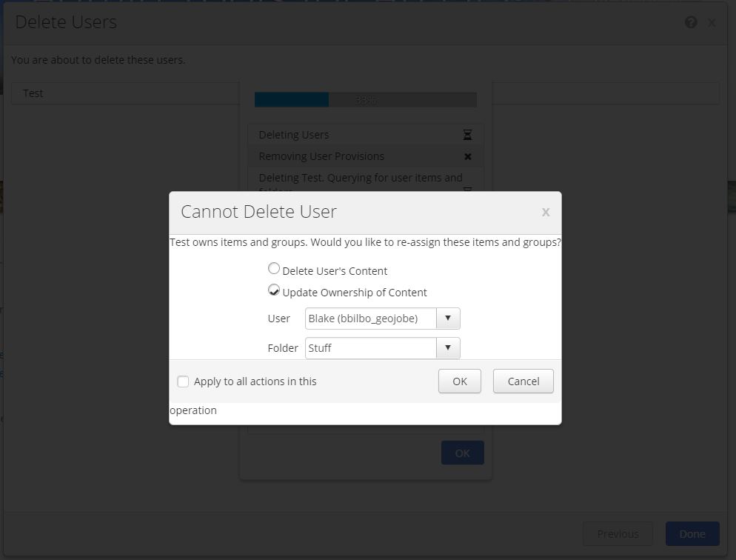Close the Cannot Delete User popup

click(x=546, y=212)
